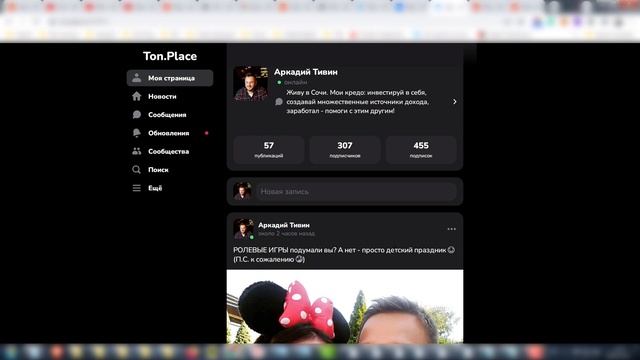
Task: Open the 307 подписчиков counter
Action: pyautogui.click(x=345, y=150)
